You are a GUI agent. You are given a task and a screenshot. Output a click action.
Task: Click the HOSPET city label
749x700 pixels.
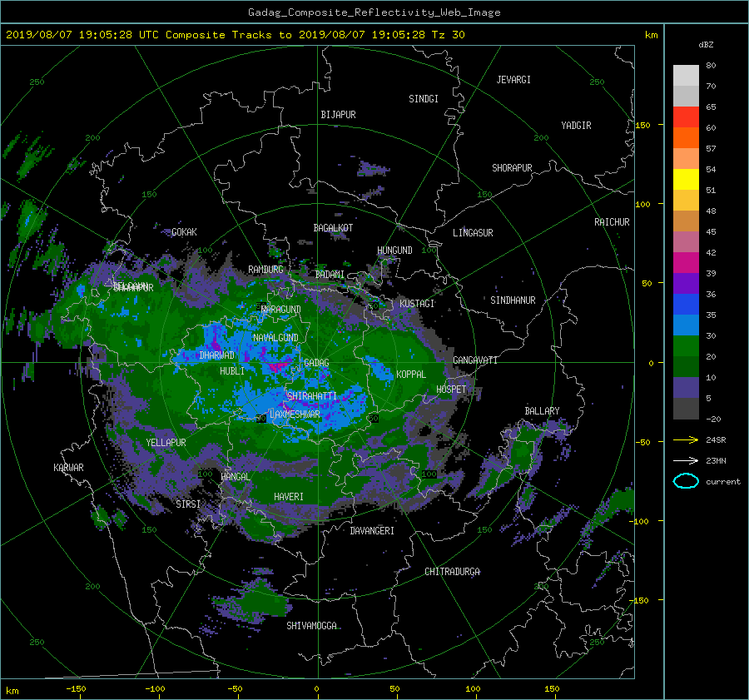point(451,390)
